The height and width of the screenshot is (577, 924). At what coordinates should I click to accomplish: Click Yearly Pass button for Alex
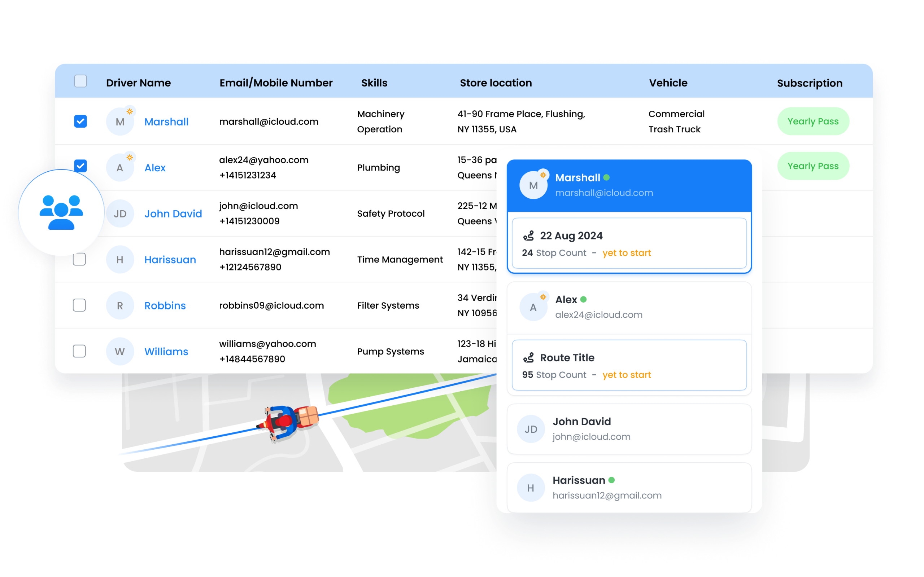(x=814, y=166)
